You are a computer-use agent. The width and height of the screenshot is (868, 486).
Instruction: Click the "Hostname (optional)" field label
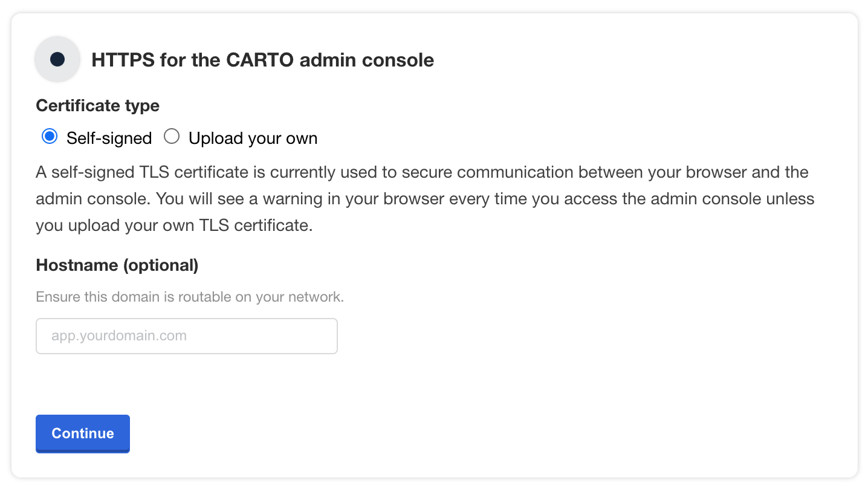point(117,265)
